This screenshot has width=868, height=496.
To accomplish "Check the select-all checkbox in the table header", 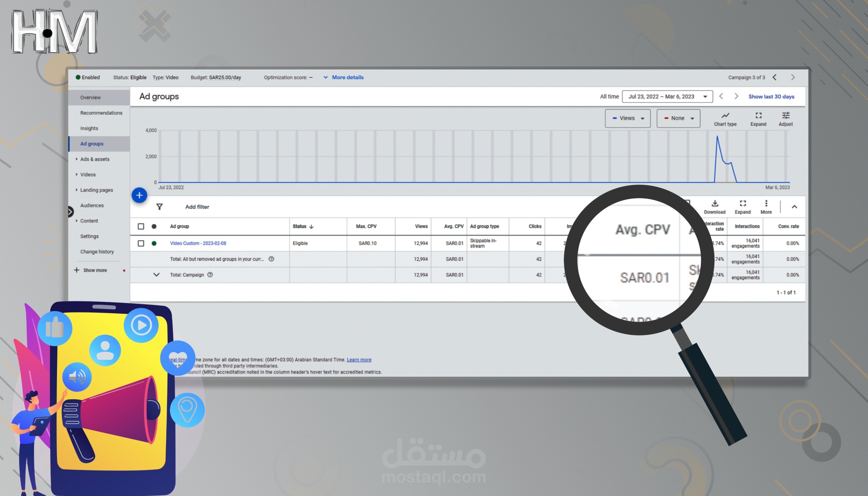I will (141, 226).
